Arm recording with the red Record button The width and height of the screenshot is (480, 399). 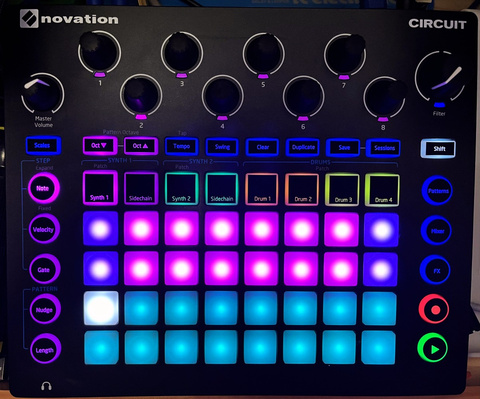[x=435, y=310]
